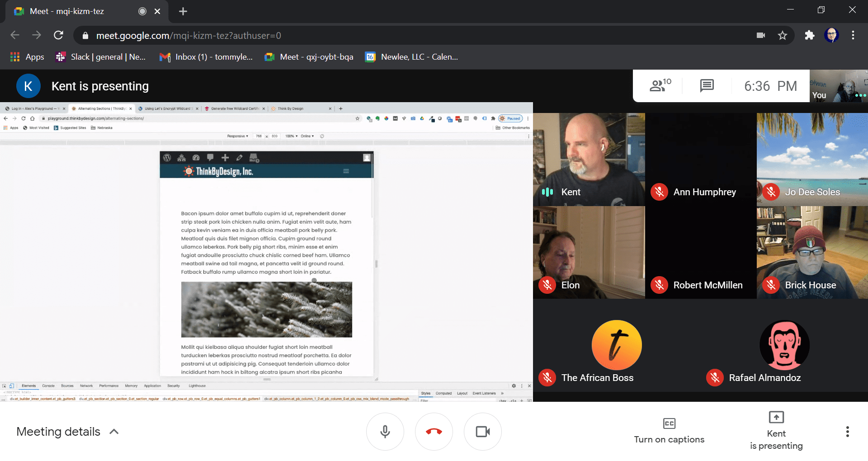Bookmark this page with the star icon
The height and width of the screenshot is (461, 868).
click(x=783, y=35)
